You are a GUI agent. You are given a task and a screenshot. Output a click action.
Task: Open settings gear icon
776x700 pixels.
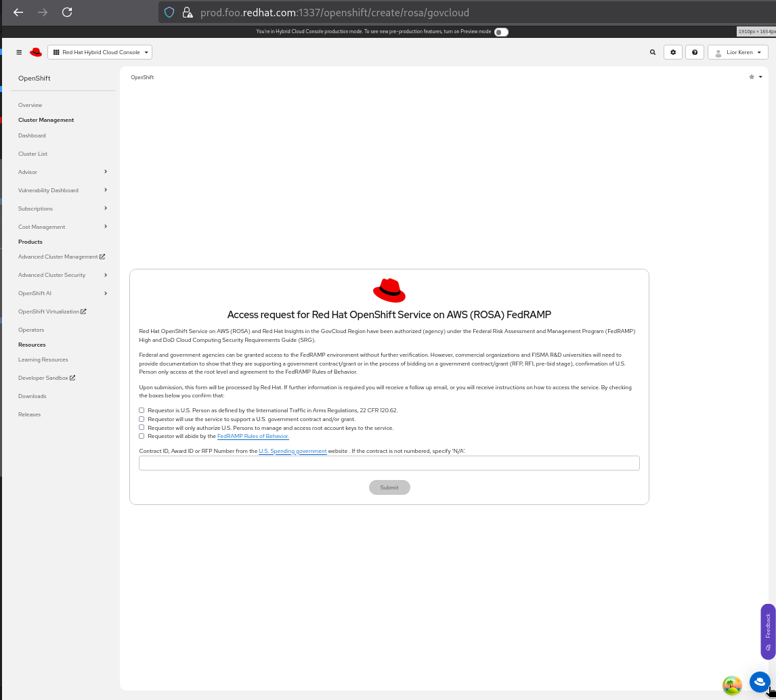pyautogui.click(x=673, y=52)
